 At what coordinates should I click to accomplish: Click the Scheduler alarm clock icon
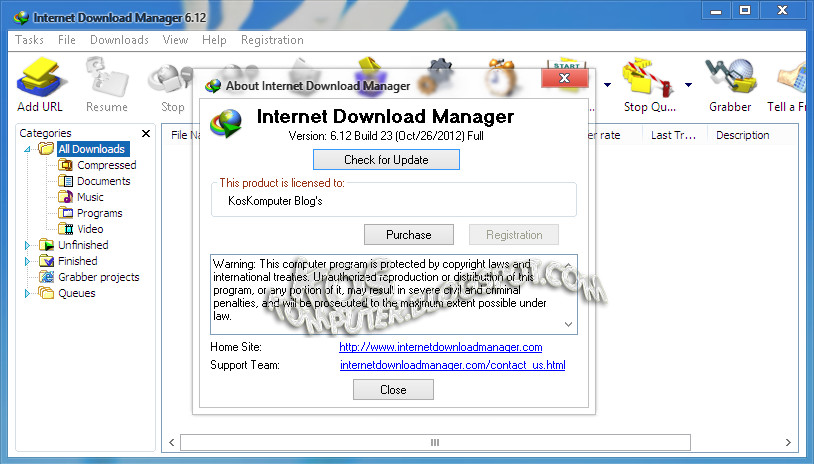click(501, 77)
